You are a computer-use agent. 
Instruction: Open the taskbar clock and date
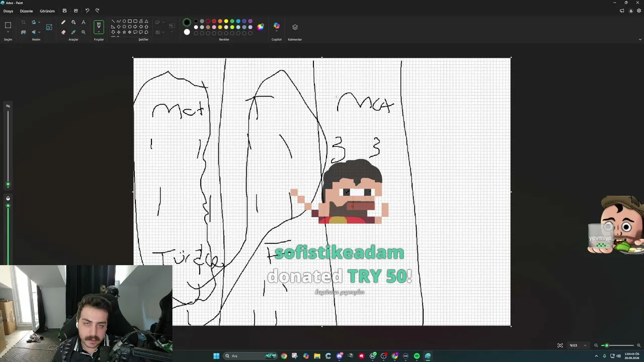pyautogui.click(x=632, y=356)
